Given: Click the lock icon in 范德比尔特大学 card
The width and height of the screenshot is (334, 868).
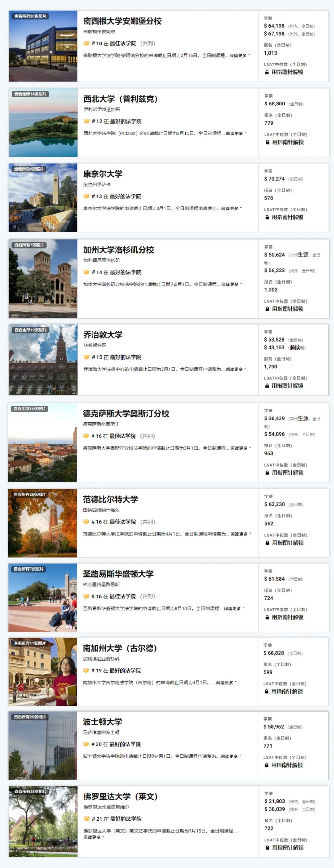Looking at the screenshot, I should (x=267, y=543).
